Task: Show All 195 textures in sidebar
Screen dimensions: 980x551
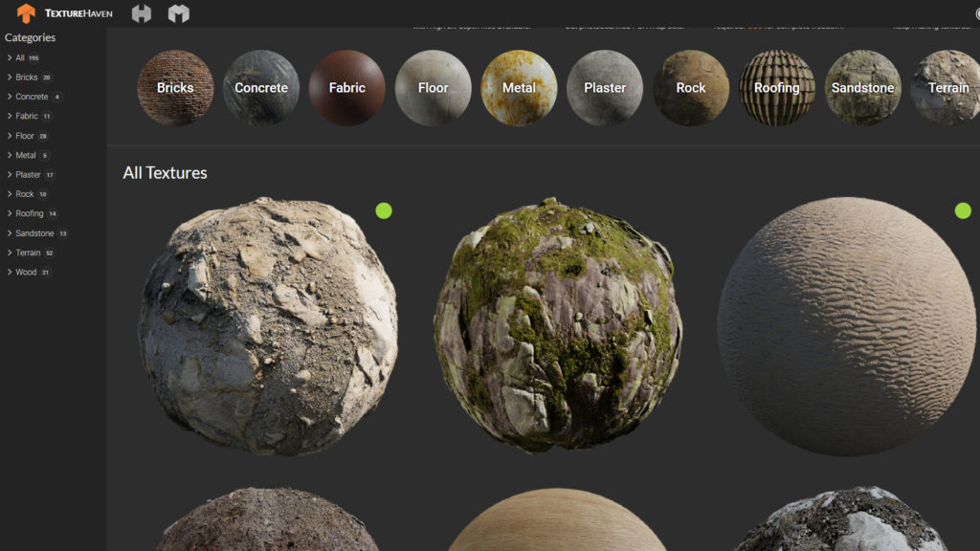Action: coord(20,57)
